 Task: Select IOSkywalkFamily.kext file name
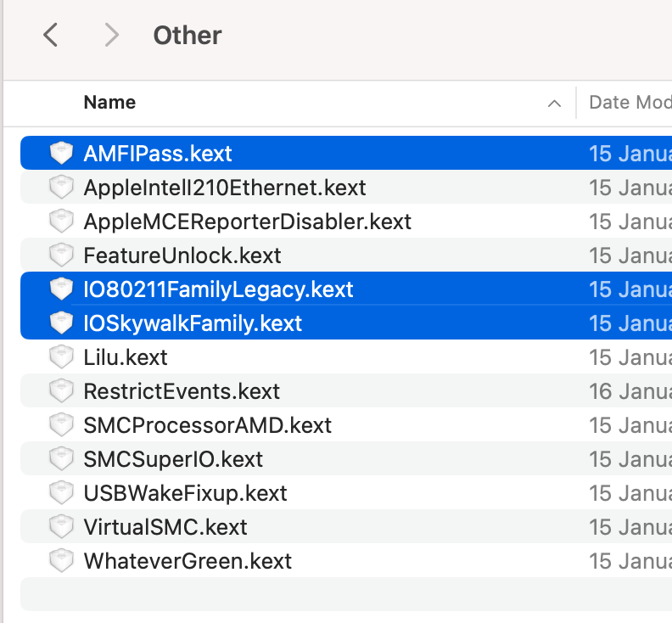(x=193, y=323)
